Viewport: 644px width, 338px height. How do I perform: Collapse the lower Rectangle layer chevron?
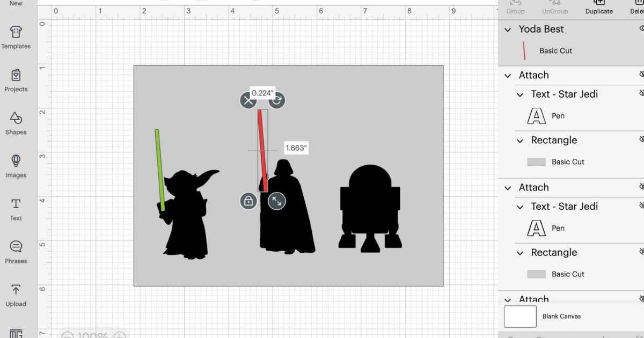tap(520, 253)
